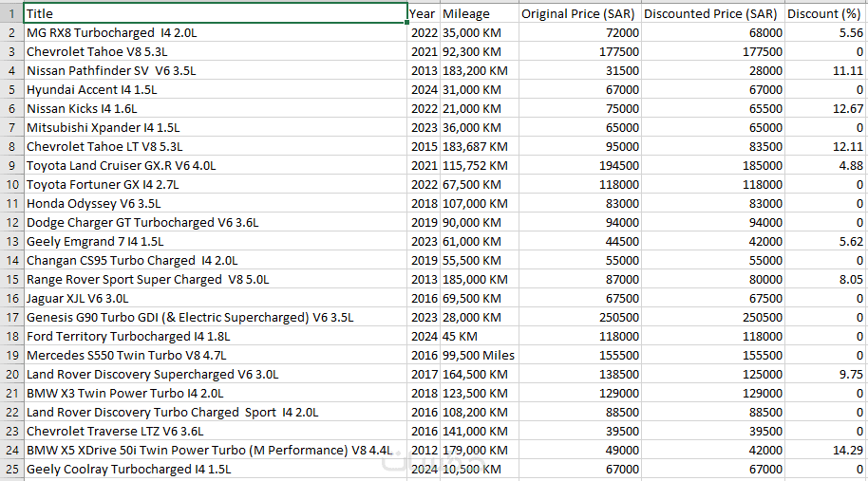Select the Genesis G90 Turbo GDI cell
The width and height of the screenshot is (868, 481).
coord(216,318)
